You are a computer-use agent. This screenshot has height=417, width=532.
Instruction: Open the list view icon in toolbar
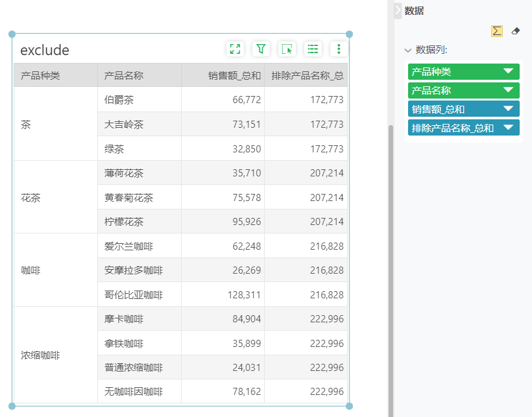pyautogui.click(x=313, y=49)
